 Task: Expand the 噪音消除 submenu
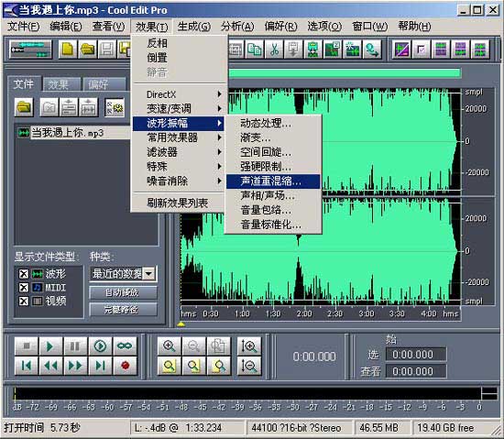(x=178, y=181)
